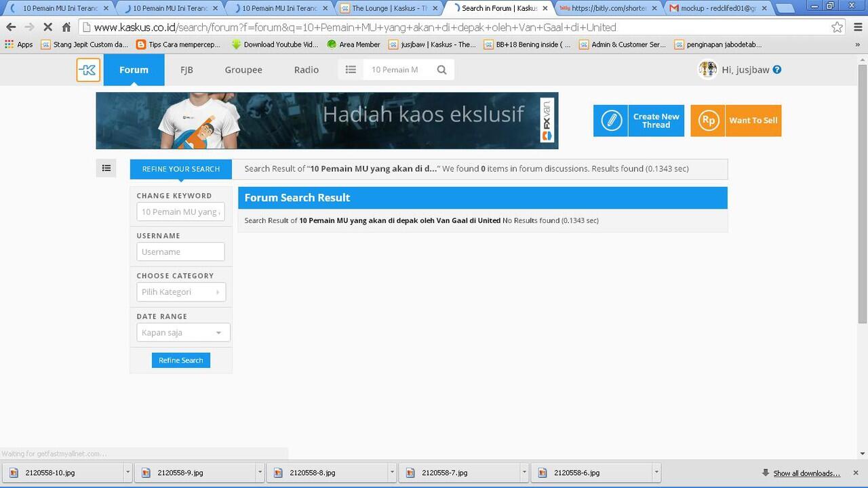Go back with browser back arrow
Screen dimensions: 868x488
coord(11,27)
